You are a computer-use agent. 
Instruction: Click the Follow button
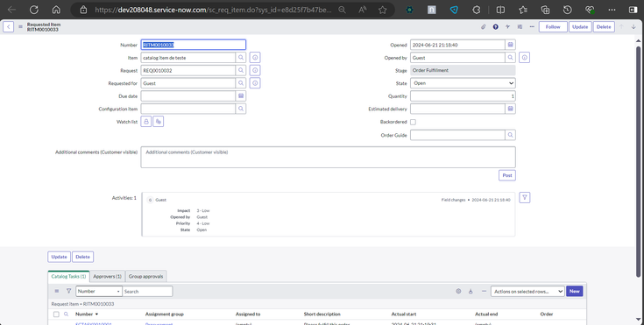click(x=553, y=26)
